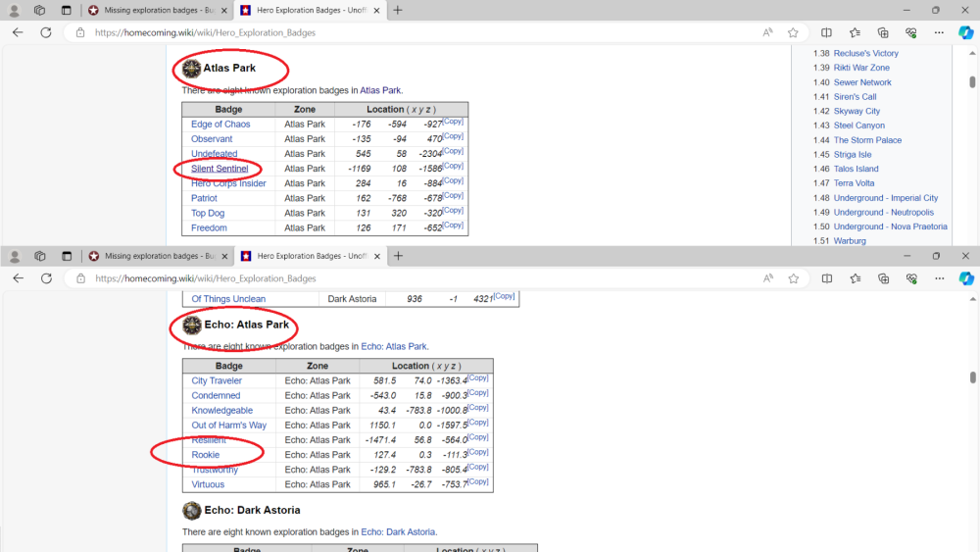Jump to Rikti War Zone in the contents list
Viewport: 980px width, 552px height.
coord(861,68)
